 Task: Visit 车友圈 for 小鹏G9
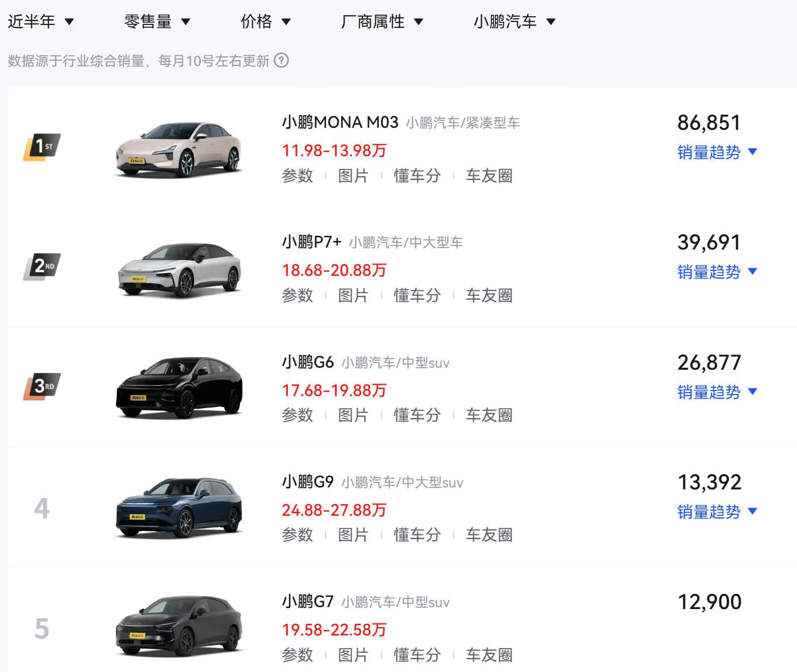pyautogui.click(x=489, y=535)
